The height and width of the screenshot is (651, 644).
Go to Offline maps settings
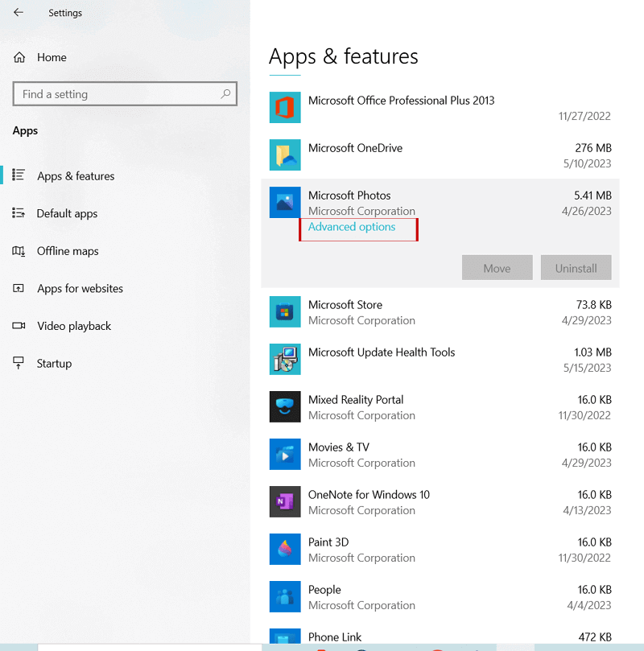tap(68, 251)
